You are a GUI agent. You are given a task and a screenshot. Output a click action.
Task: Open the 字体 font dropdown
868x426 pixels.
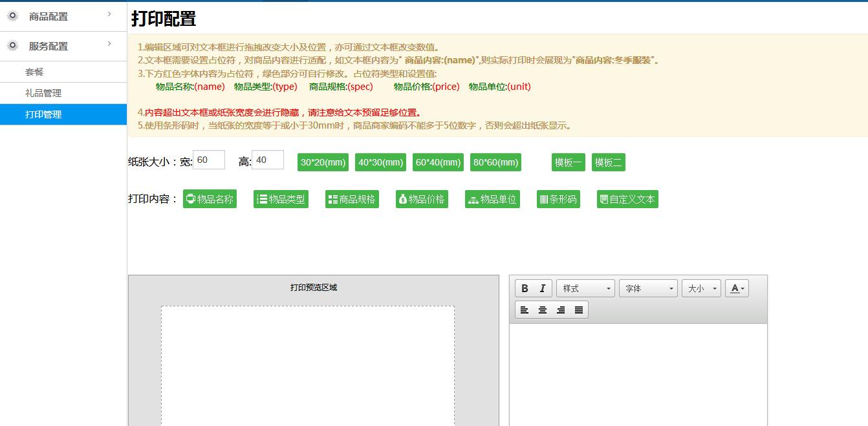click(647, 288)
